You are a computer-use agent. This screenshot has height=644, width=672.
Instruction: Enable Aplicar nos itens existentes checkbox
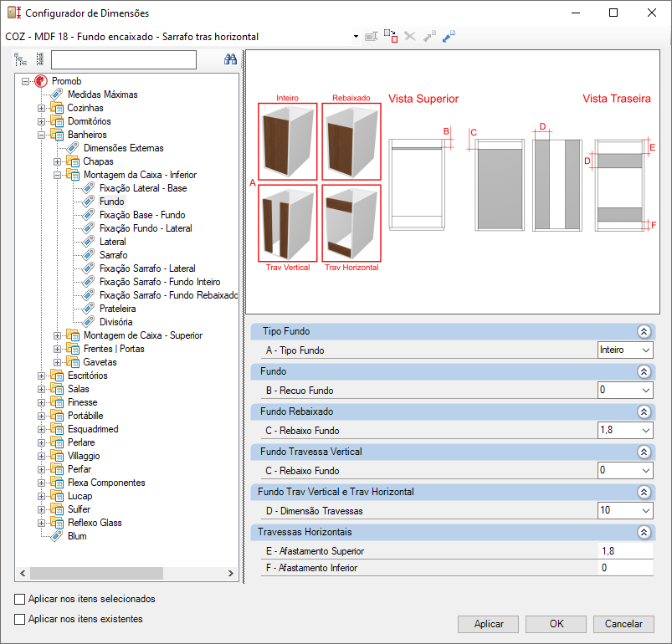(x=20, y=619)
